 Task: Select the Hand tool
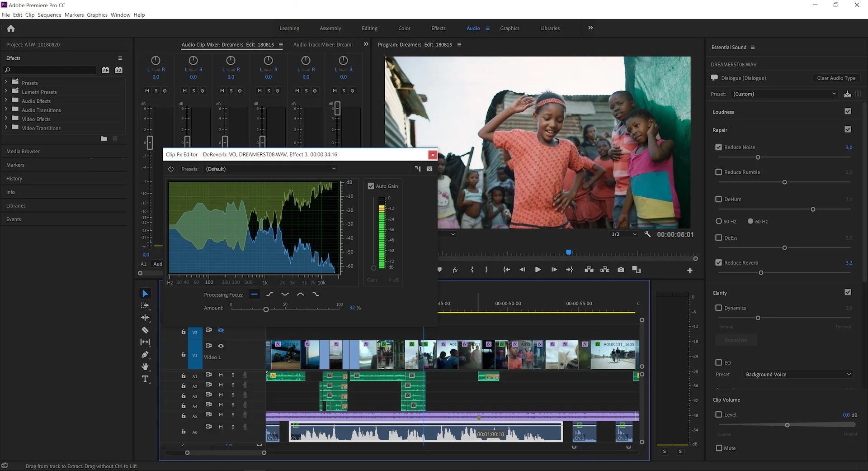(x=145, y=366)
